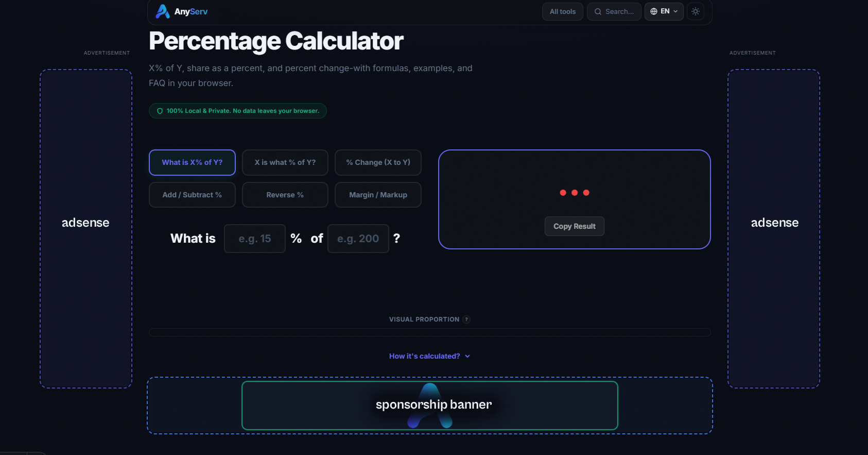The width and height of the screenshot is (868, 455).
Task: Click the left adsense advertisement
Action: pyautogui.click(x=86, y=229)
